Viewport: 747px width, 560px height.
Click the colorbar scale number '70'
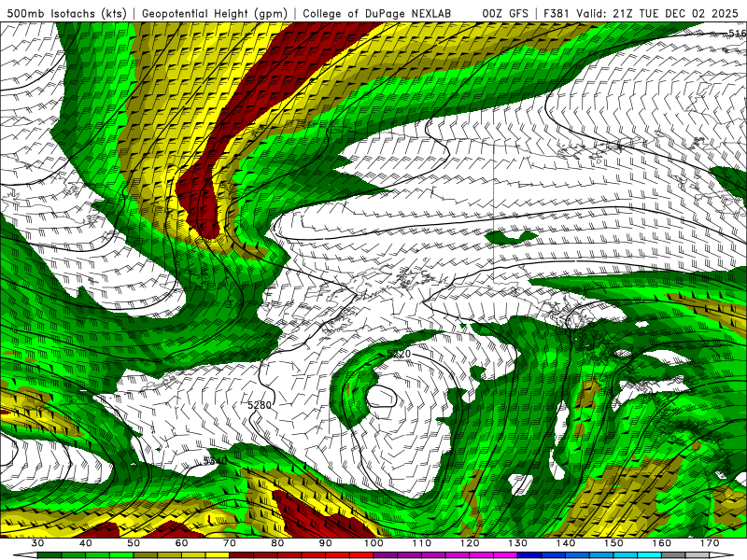click(230, 543)
